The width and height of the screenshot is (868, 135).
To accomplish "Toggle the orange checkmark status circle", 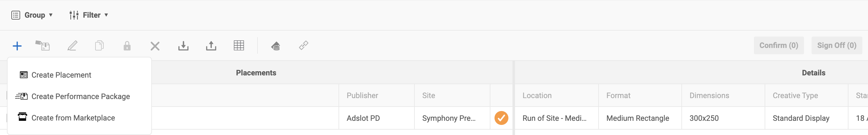I will [501, 118].
